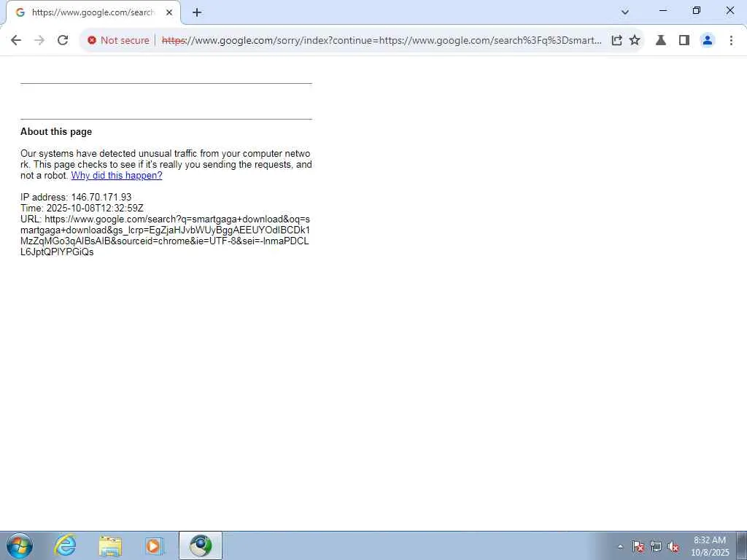Open the profile avatar menu

708,41
